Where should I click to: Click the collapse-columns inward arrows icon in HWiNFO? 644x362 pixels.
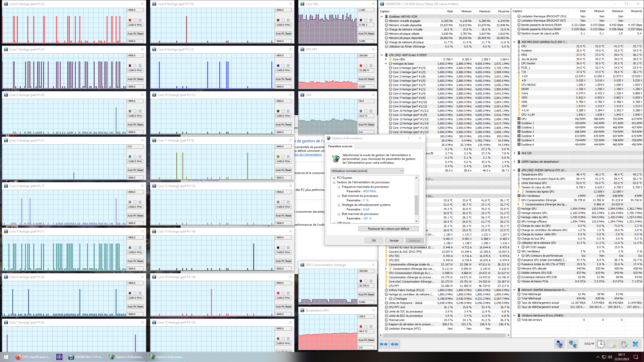[x=394, y=344]
